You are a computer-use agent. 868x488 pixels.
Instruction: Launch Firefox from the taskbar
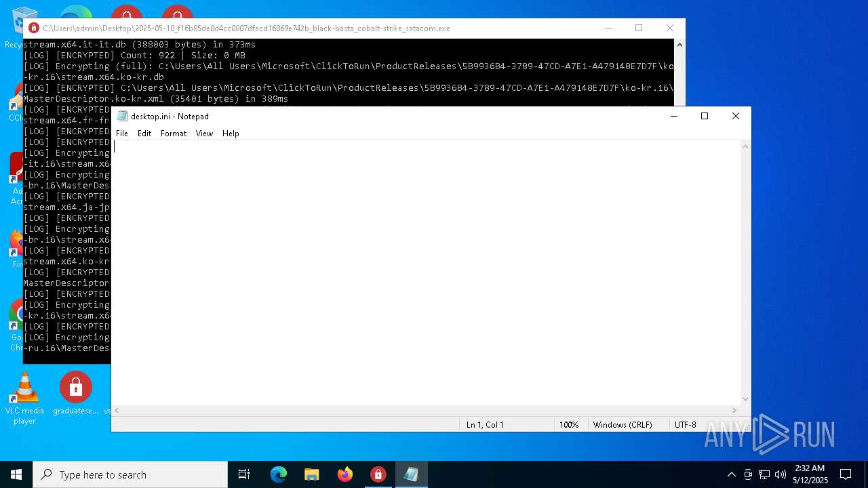tap(344, 474)
